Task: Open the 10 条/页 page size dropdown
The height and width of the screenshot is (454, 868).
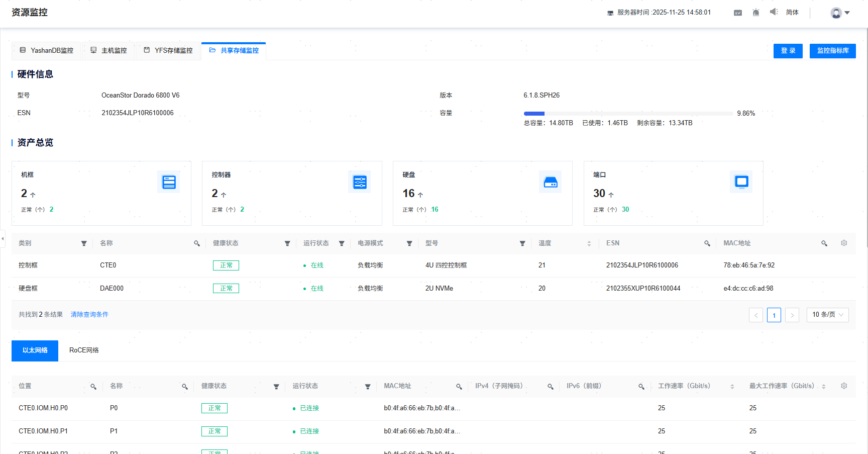Action: [827, 315]
